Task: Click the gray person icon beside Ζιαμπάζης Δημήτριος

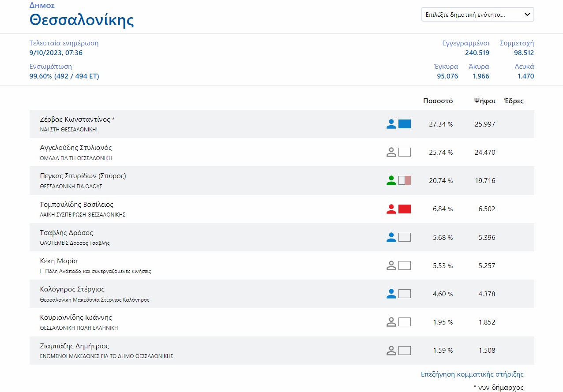Action: click(391, 351)
